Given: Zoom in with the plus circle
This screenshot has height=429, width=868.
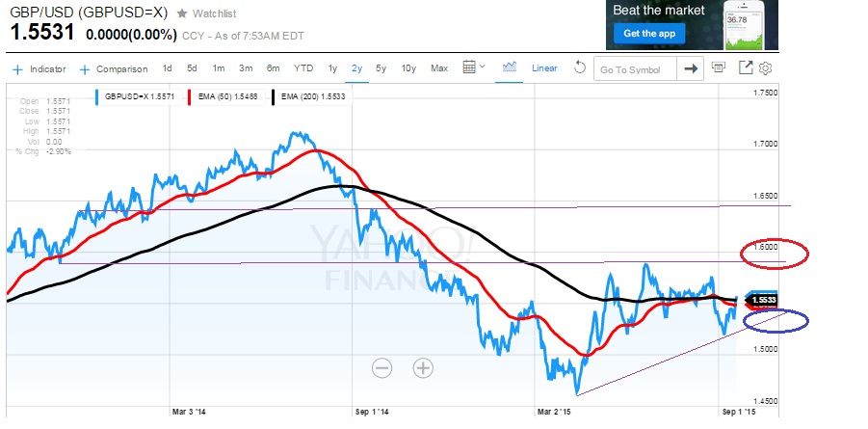Looking at the screenshot, I should (x=423, y=367).
